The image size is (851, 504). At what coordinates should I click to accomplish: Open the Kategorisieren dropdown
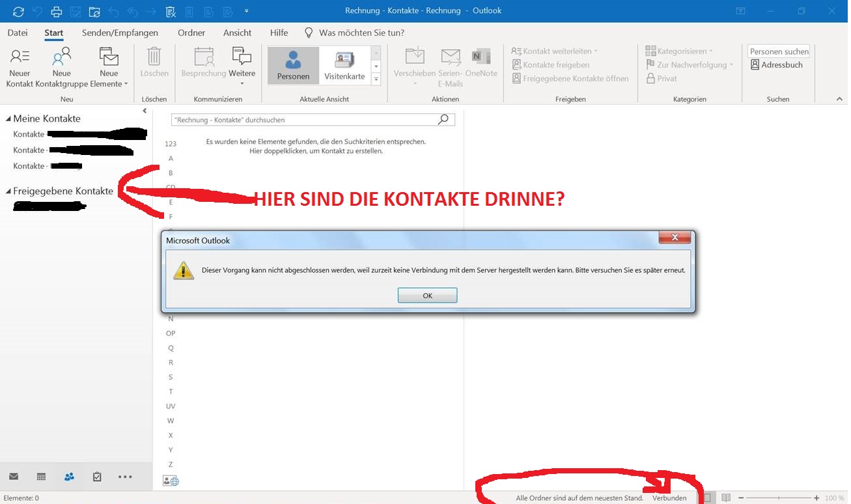pyautogui.click(x=679, y=51)
